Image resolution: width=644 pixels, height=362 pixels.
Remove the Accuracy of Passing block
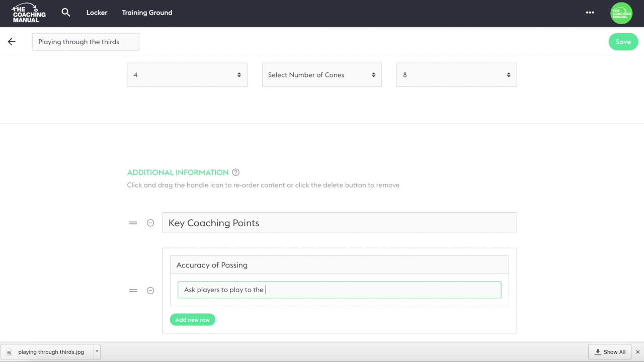tap(150, 290)
